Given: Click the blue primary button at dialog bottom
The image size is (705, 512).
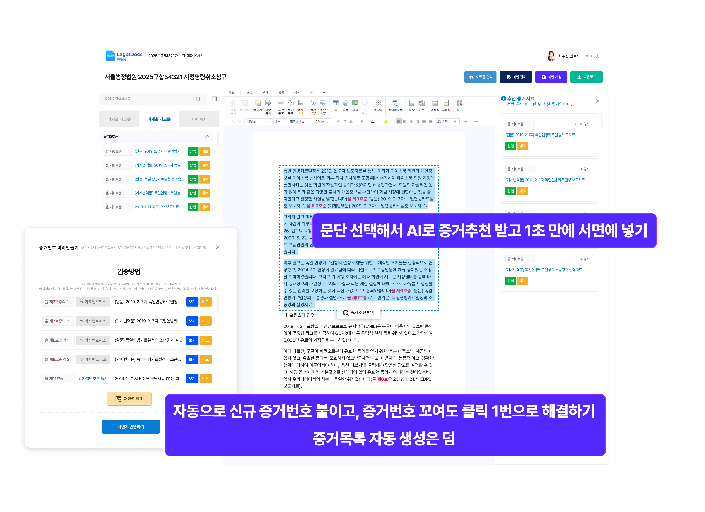Looking at the screenshot, I should [x=131, y=427].
